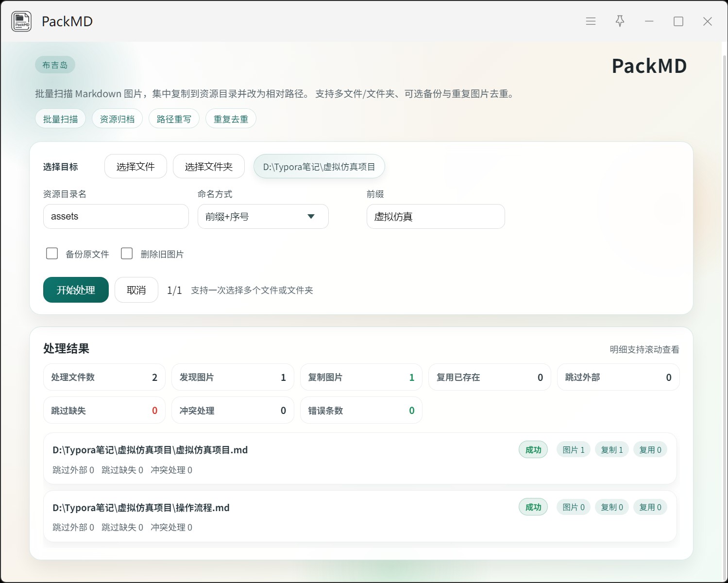Minimize the PackMD window
Viewport: 728px width, 583px height.
click(649, 21)
